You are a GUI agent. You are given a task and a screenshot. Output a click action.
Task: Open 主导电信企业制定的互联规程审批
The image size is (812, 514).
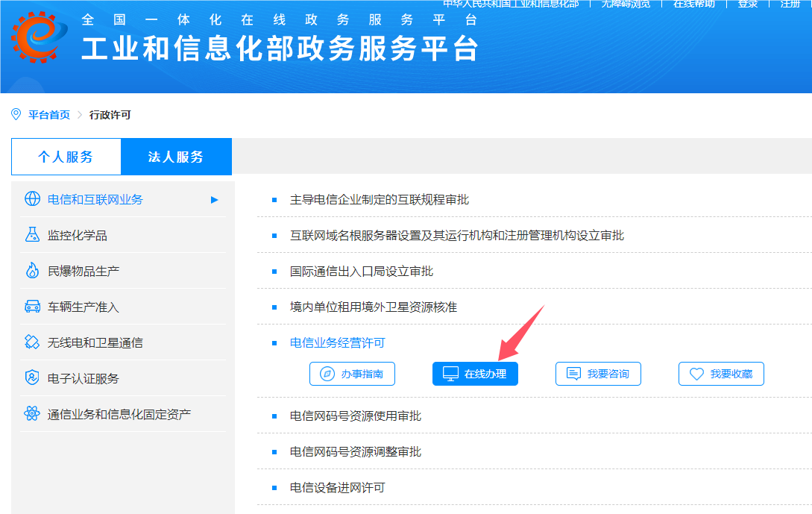[x=380, y=199]
